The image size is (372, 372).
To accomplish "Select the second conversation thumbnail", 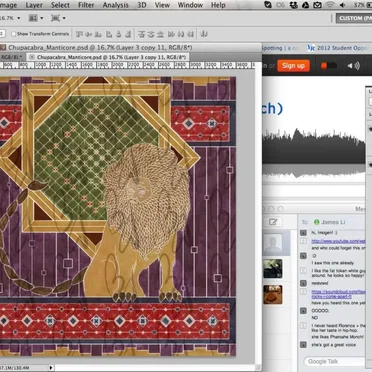I will 273,269.
